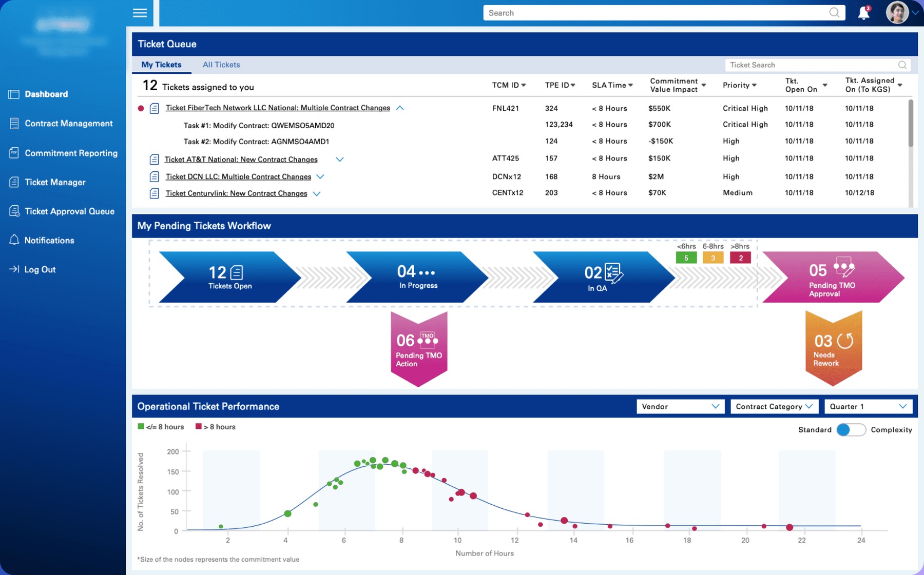
Task: Click the Pending TMO Action icon
Action: click(428, 339)
